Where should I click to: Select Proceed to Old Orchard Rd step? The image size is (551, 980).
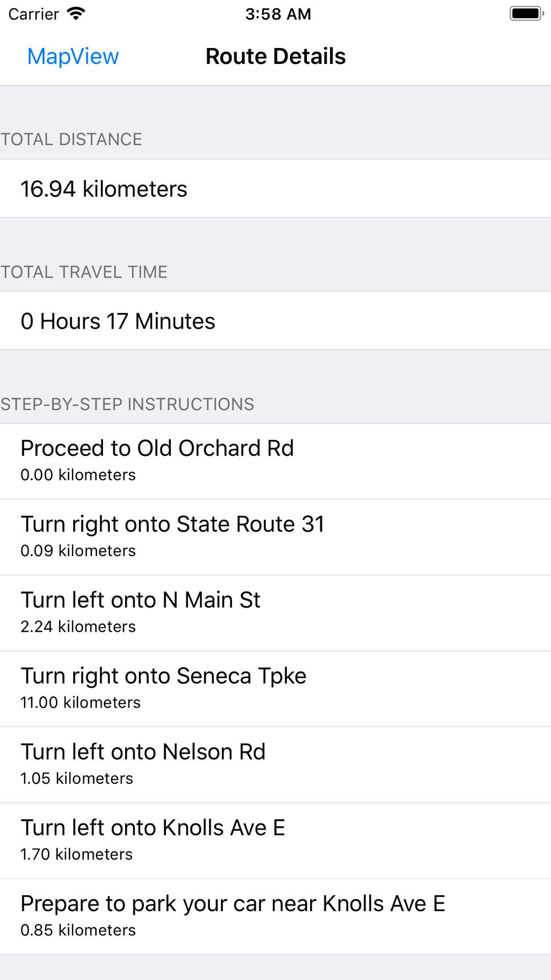coord(275,461)
